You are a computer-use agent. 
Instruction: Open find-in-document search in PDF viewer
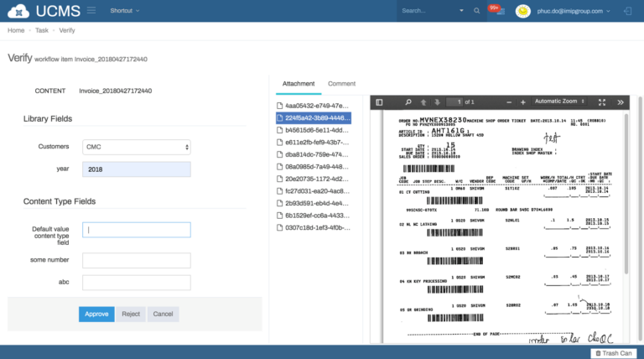tap(408, 101)
